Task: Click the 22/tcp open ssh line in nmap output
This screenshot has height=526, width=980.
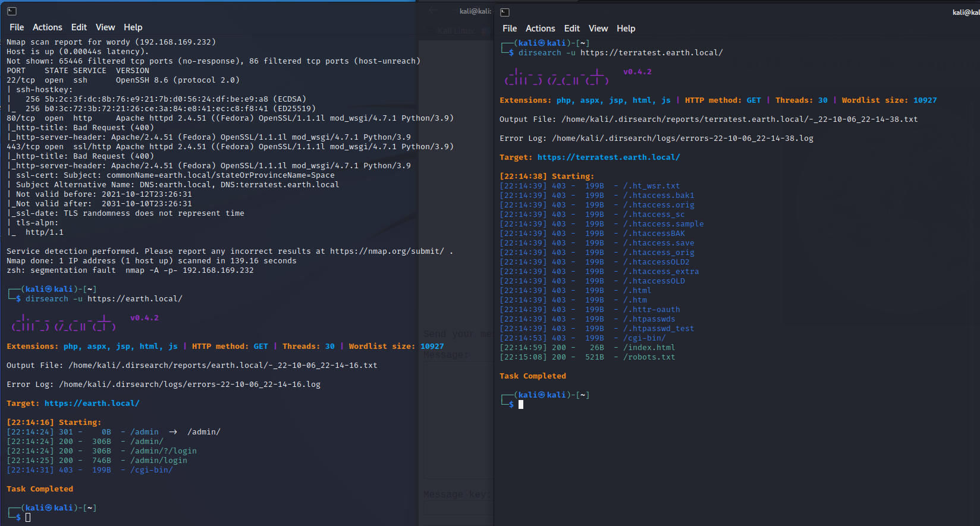Action: coord(123,80)
